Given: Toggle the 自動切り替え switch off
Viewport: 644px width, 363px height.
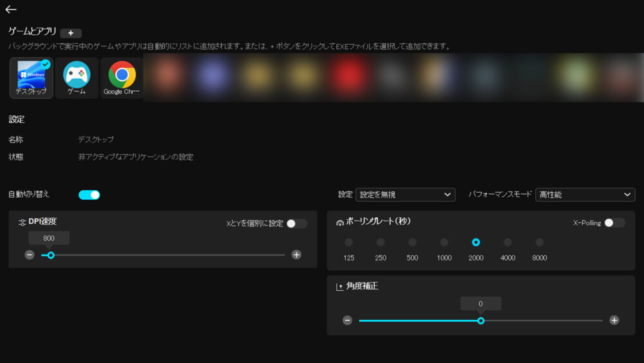Looking at the screenshot, I should point(90,195).
